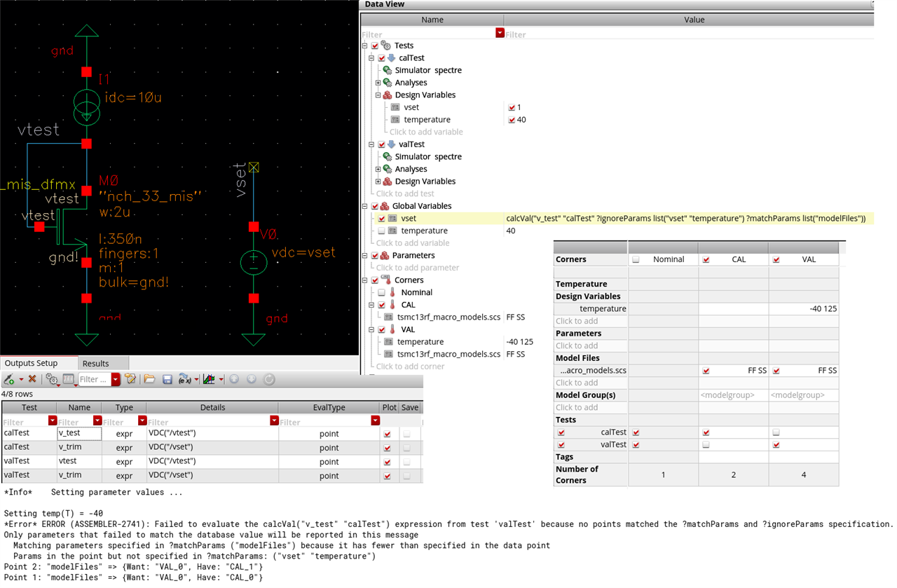Collapse the calTest tree node

point(371,58)
